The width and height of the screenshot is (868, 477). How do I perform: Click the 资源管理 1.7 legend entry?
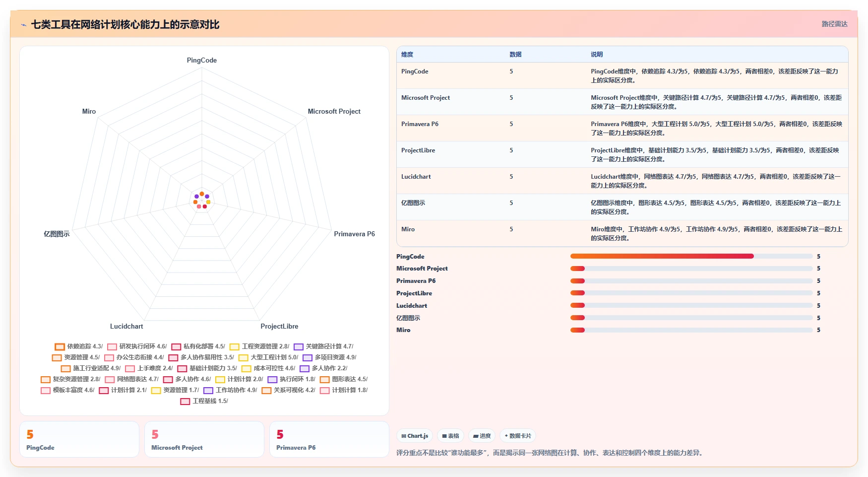(175, 390)
